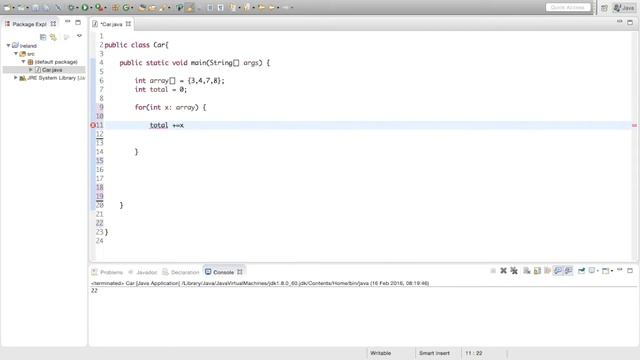Open the Open Console dropdown arrow
The width and height of the screenshot is (640, 360).
pyautogui.click(x=612, y=271)
